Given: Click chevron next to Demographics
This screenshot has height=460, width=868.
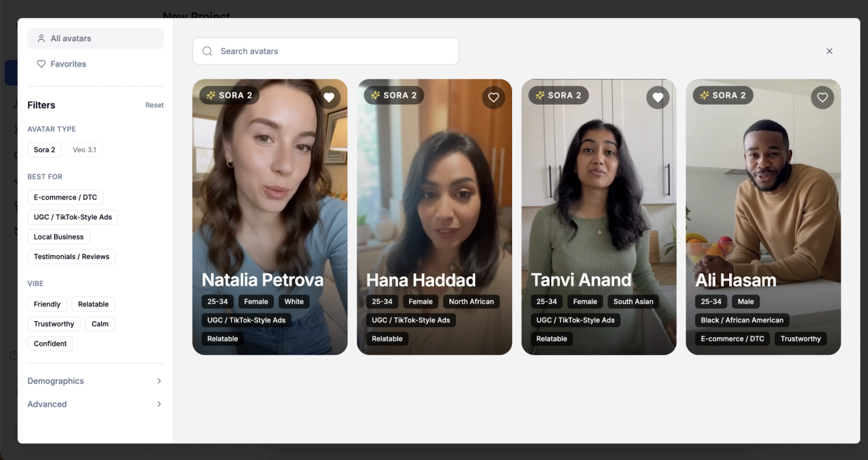Looking at the screenshot, I should (x=159, y=381).
